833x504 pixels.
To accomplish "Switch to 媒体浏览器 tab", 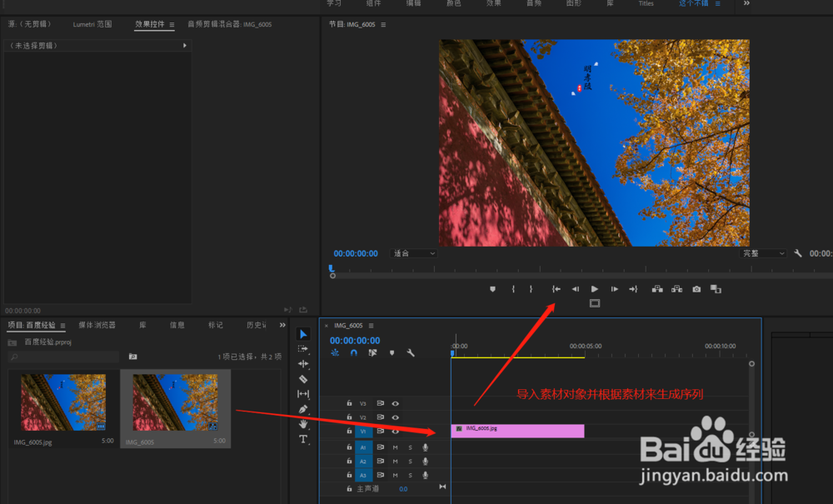I will pyautogui.click(x=97, y=325).
